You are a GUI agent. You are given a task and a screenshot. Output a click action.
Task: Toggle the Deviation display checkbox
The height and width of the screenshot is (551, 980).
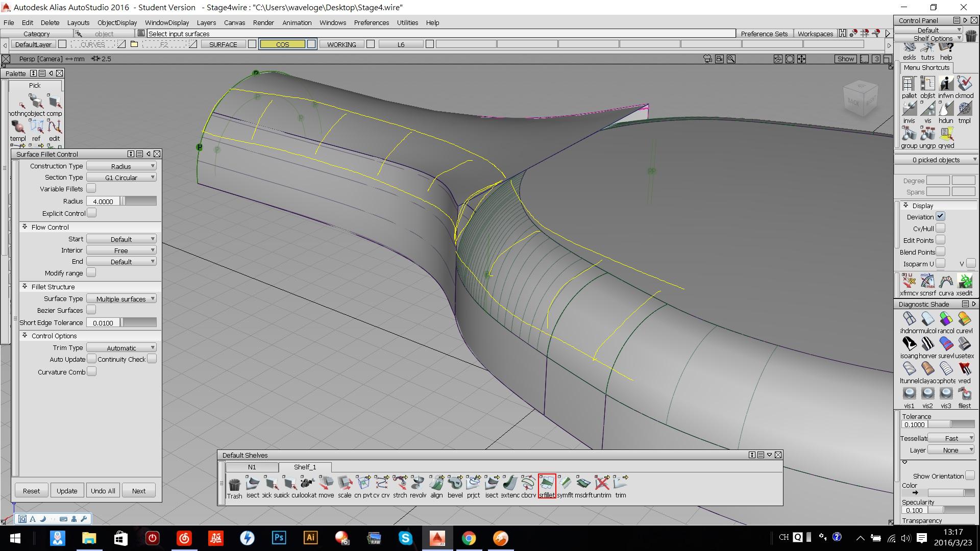click(x=940, y=216)
